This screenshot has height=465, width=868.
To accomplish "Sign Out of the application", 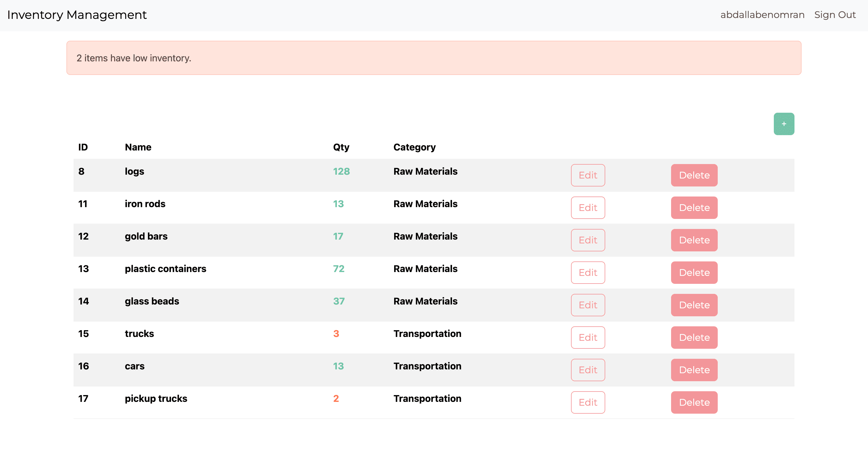I will click(835, 15).
